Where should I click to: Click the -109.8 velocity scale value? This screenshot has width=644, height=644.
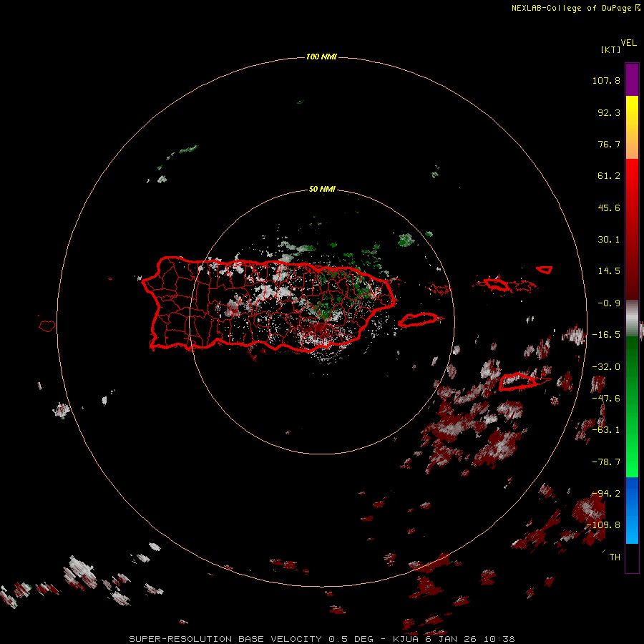pyautogui.click(x=603, y=525)
